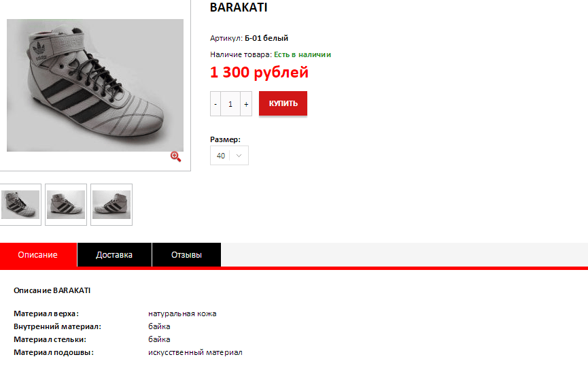Open the Доставка tab
The height and width of the screenshot is (374, 588).
click(114, 255)
